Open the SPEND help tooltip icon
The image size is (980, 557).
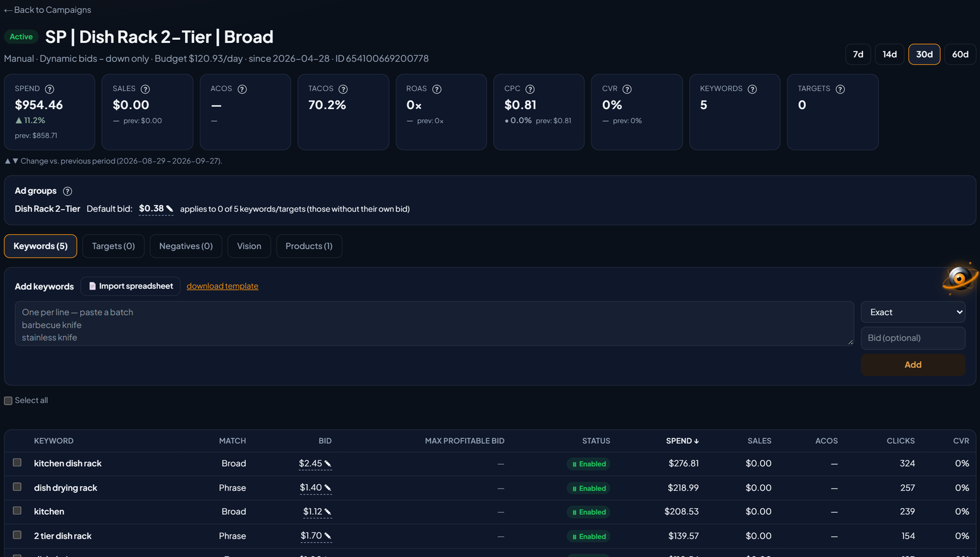coord(50,89)
